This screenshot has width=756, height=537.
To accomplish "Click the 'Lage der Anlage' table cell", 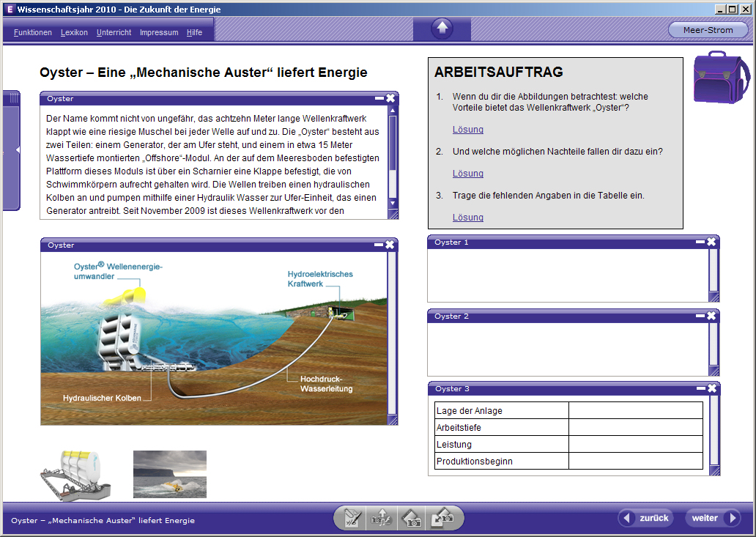I will [502, 410].
